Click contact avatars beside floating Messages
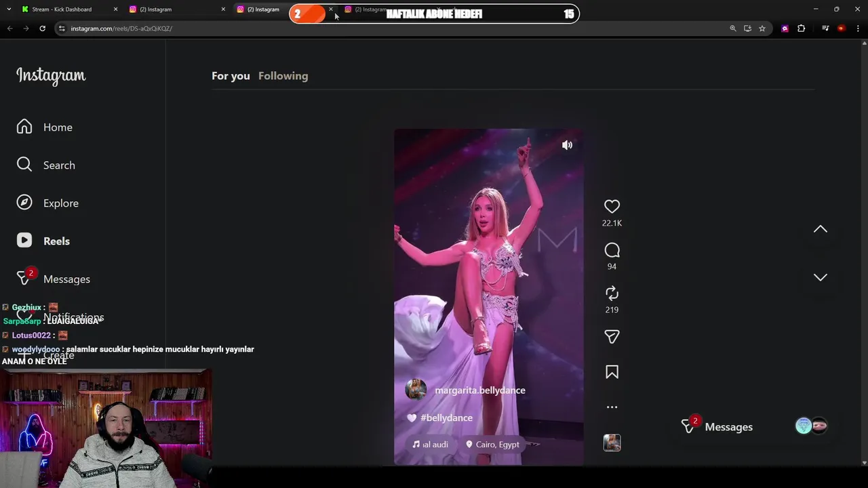The height and width of the screenshot is (488, 868). click(x=811, y=426)
